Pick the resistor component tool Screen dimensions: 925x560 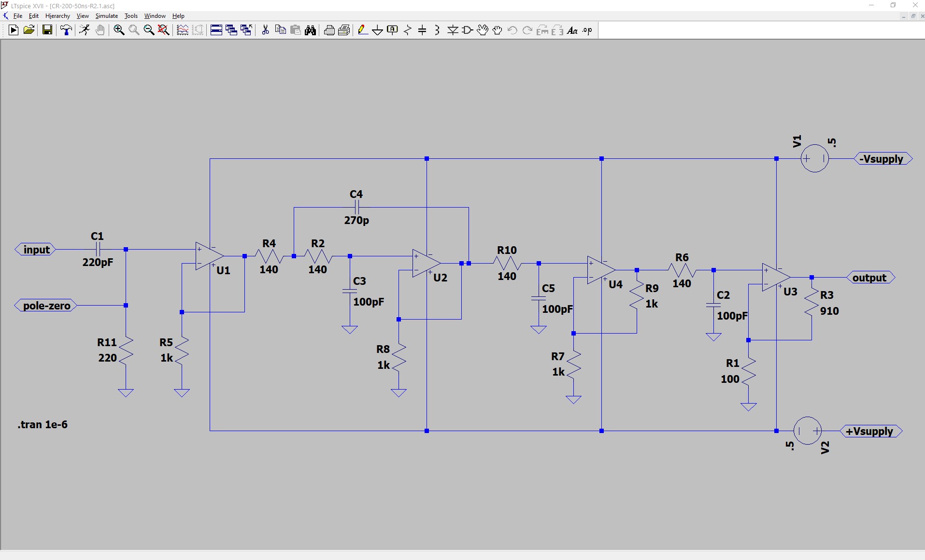point(408,30)
